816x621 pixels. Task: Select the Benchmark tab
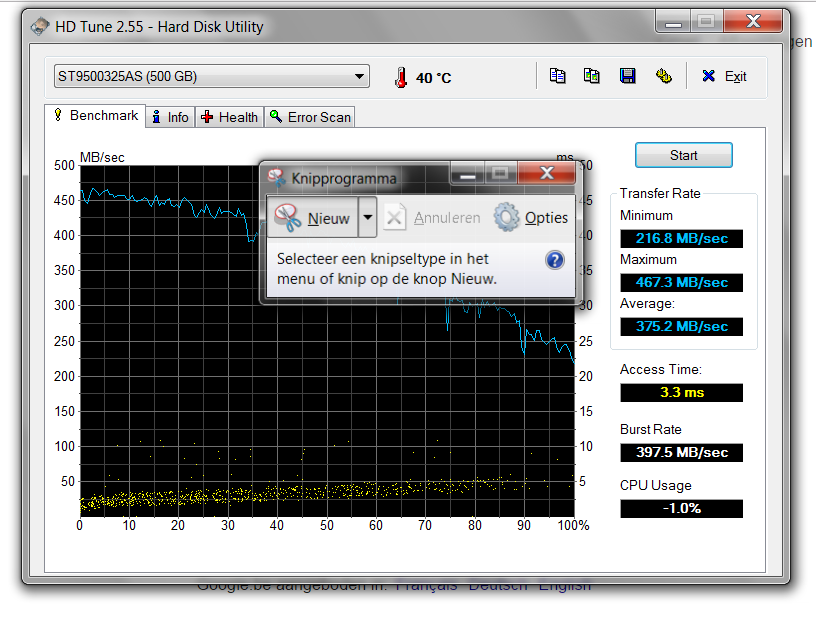95,116
